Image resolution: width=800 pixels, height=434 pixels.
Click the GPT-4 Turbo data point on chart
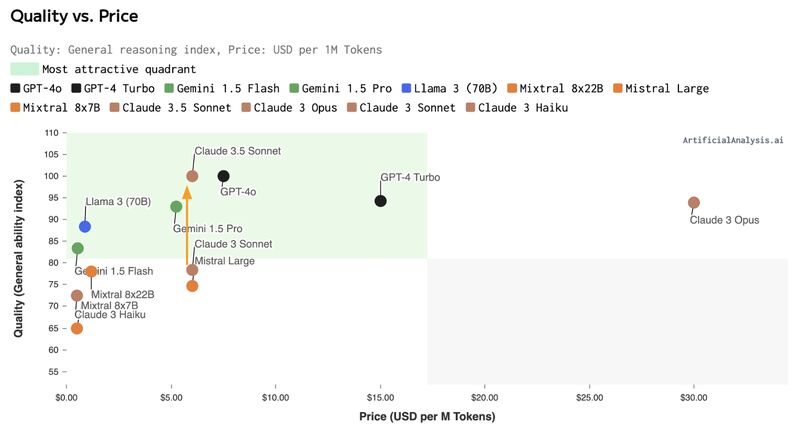point(381,201)
